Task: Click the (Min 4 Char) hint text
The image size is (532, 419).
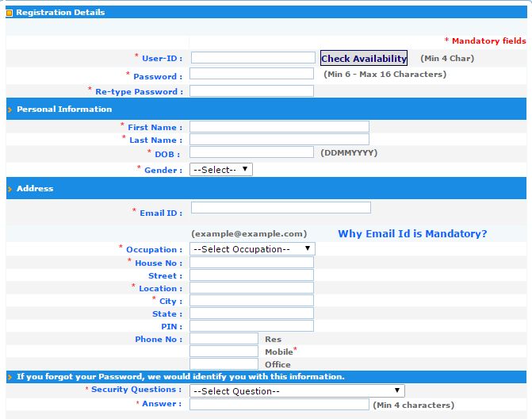Action: pos(447,59)
